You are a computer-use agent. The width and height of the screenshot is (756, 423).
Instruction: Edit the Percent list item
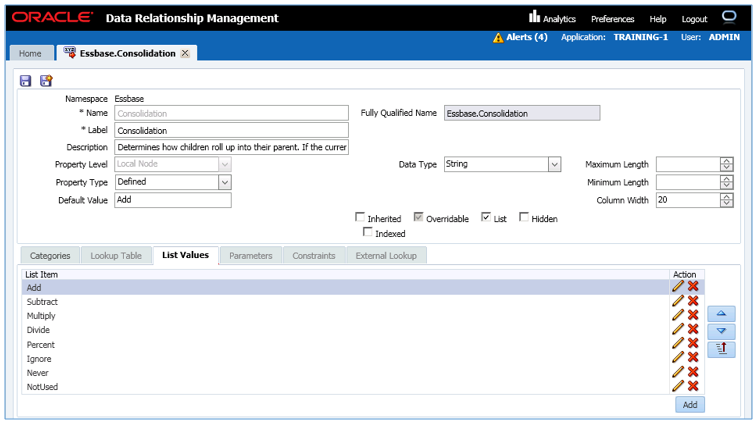coord(678,343)
